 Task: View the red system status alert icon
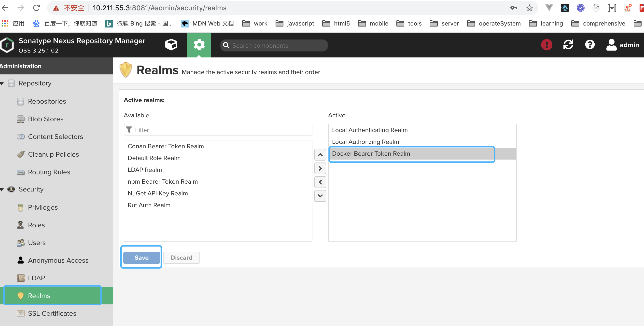click(546, 45)
